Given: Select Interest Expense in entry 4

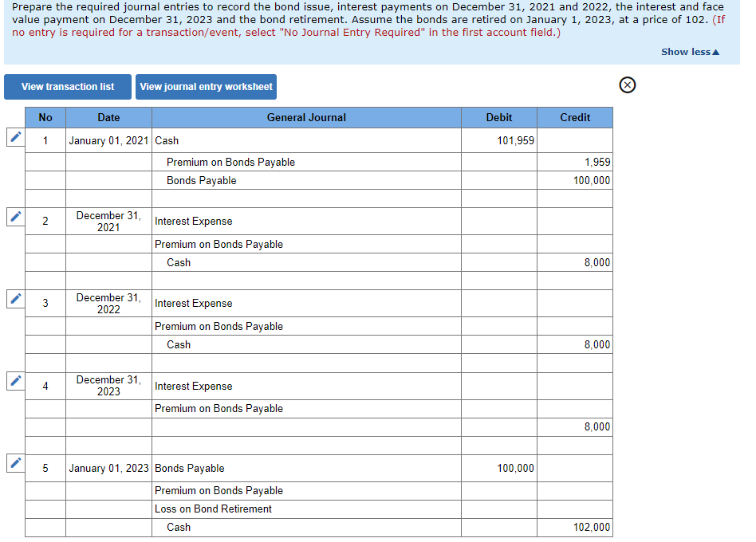Looking at the screenshot, I should coord(306,386).
